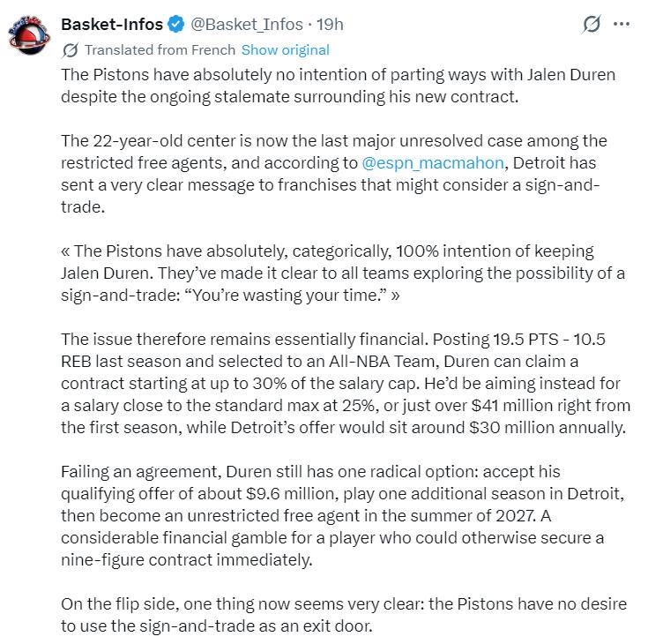This screenshot has height=644, width=648.
Task: Open the three-dot more options menu
Action: 622,25
